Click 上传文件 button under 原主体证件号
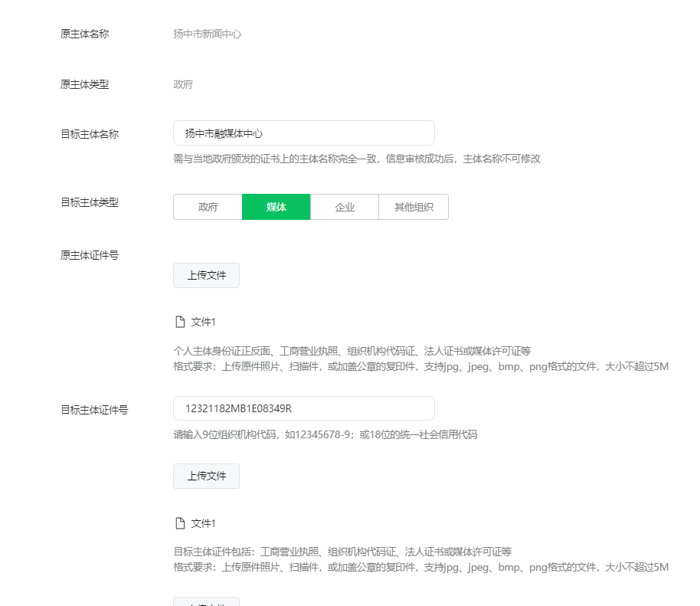 (x=206, y=275)
